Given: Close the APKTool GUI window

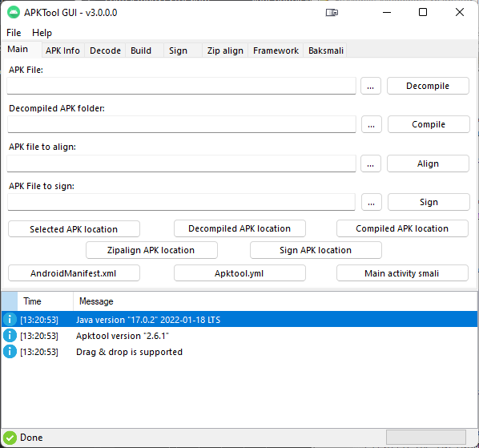Looking at the screenshot, I should 460,13.
